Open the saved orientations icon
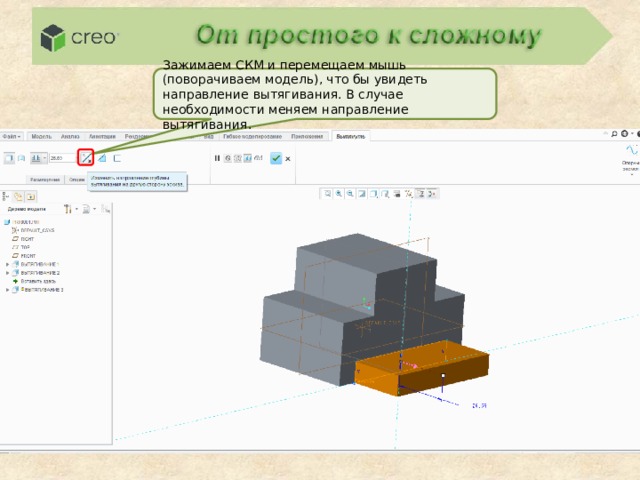 click(385, 194)
